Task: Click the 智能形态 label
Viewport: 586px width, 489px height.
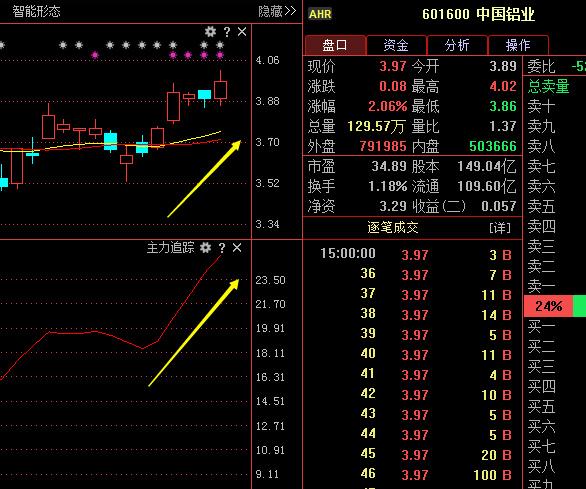Action: (36, 11)
